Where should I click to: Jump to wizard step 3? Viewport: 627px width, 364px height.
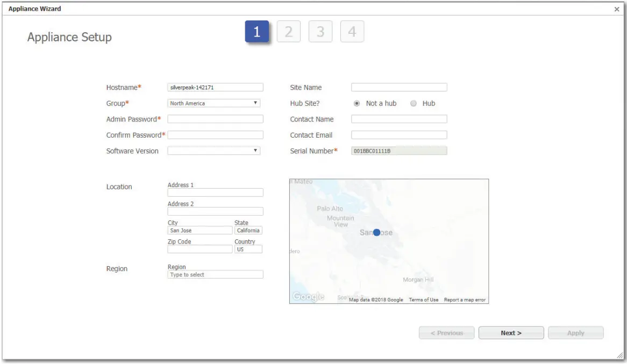click(x=320, y=32)
